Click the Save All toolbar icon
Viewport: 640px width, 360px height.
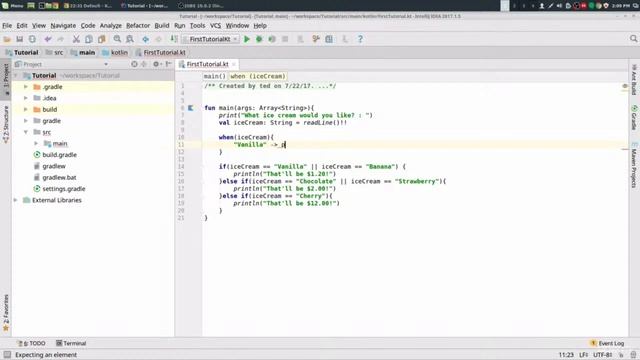(x=20, y=39)
